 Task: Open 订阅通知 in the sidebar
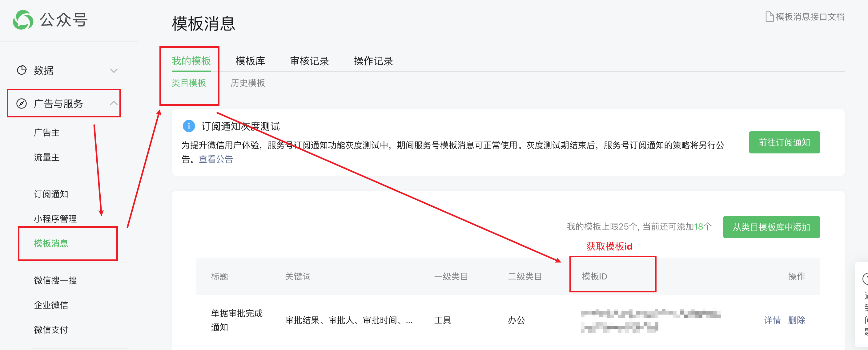[51, 194]
